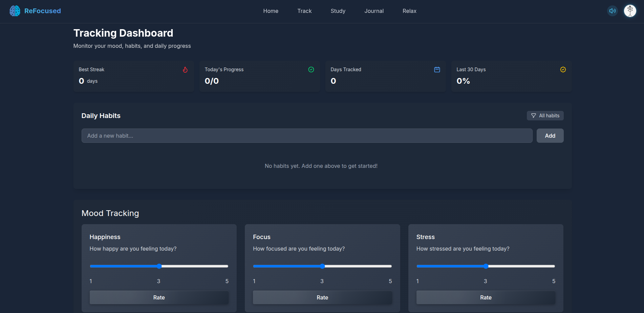The image size is (644, 313).
Task: Rate your Stress level
Action: pyautogui.click(x=486, y=297)
